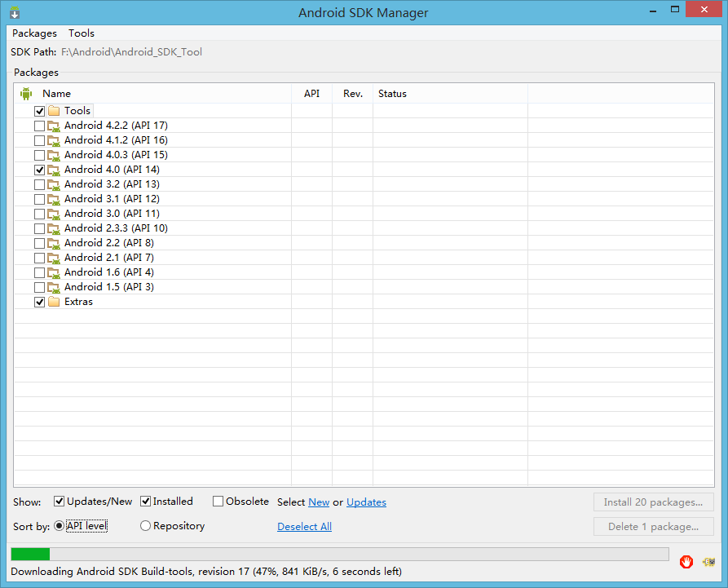Click the Android 3.1 (API 12) package icon
This screenshot has width=728, height=588.
click(54, 199)
